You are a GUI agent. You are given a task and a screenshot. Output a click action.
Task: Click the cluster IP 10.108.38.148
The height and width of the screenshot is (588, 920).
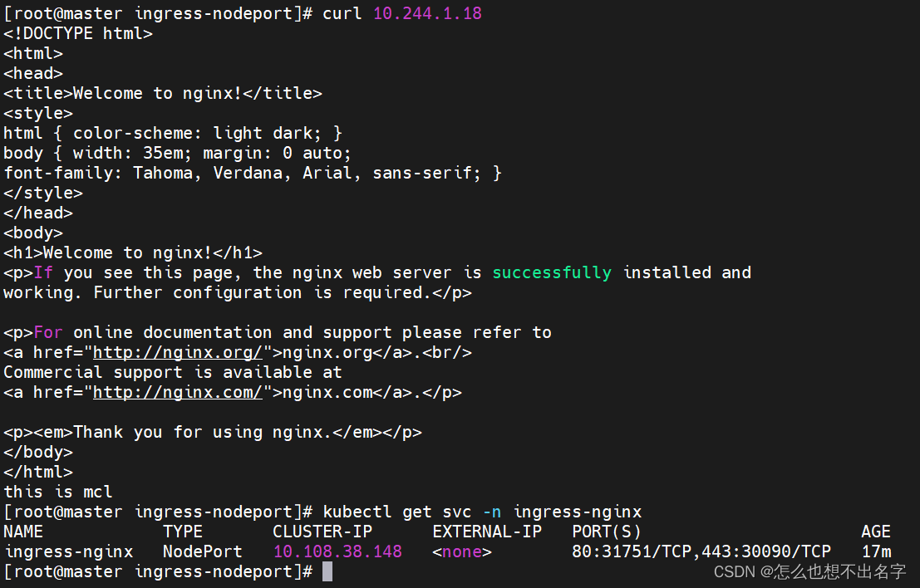[337, 551]
